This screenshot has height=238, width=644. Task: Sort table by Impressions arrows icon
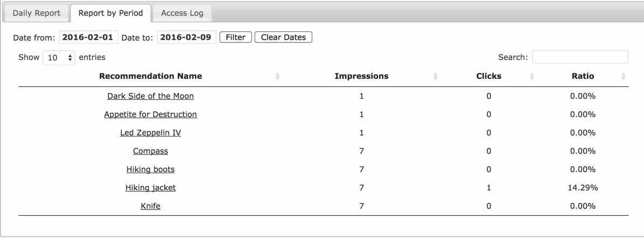pyautogui.click(x=435, y=77)
